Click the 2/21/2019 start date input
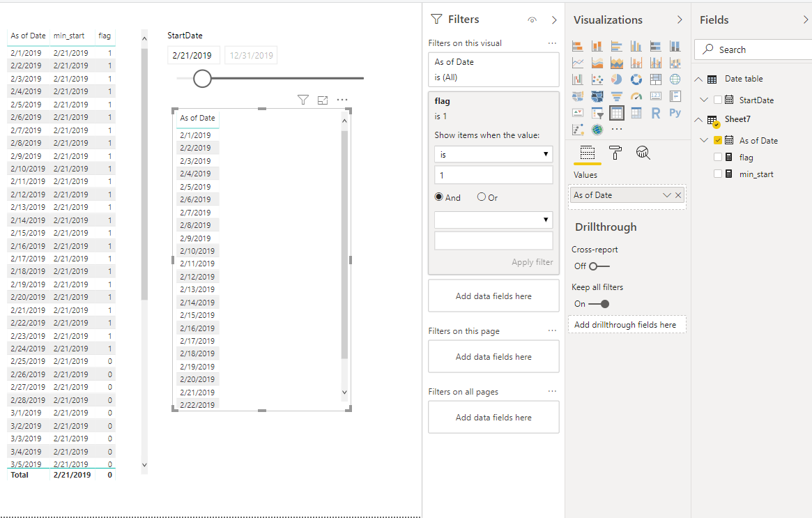 (194, 56)
